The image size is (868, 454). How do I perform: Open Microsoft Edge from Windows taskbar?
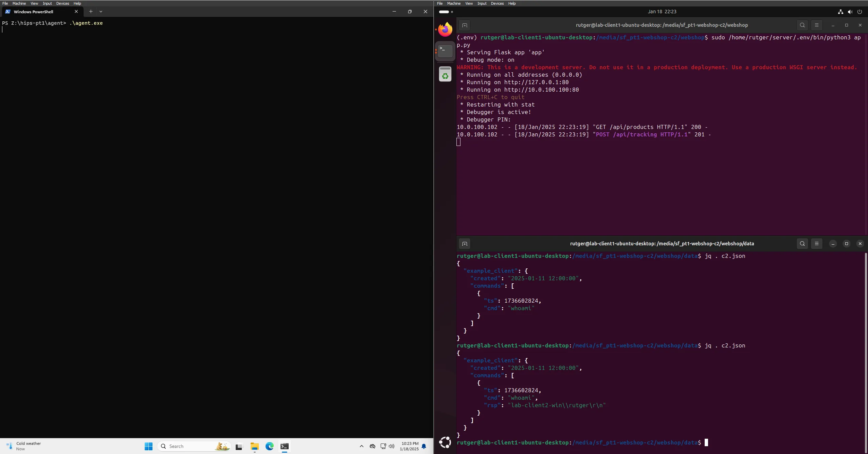tap(269, 446)
